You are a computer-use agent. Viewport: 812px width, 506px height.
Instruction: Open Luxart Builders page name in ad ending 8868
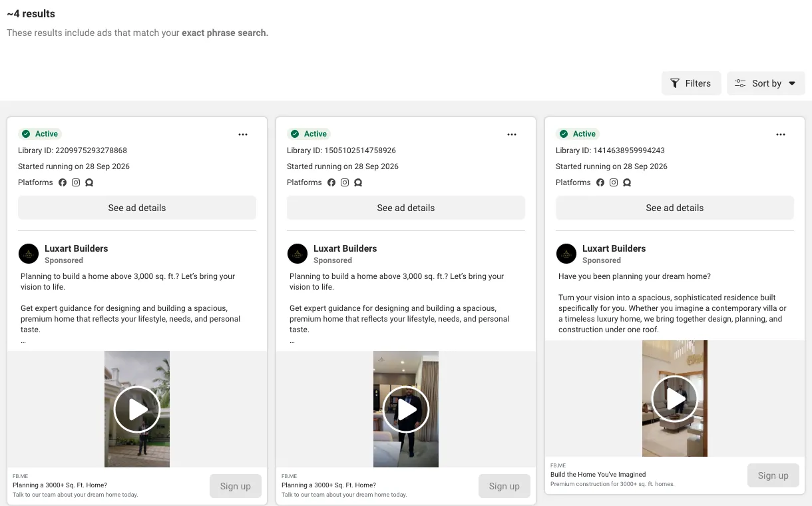click(77, 248)
